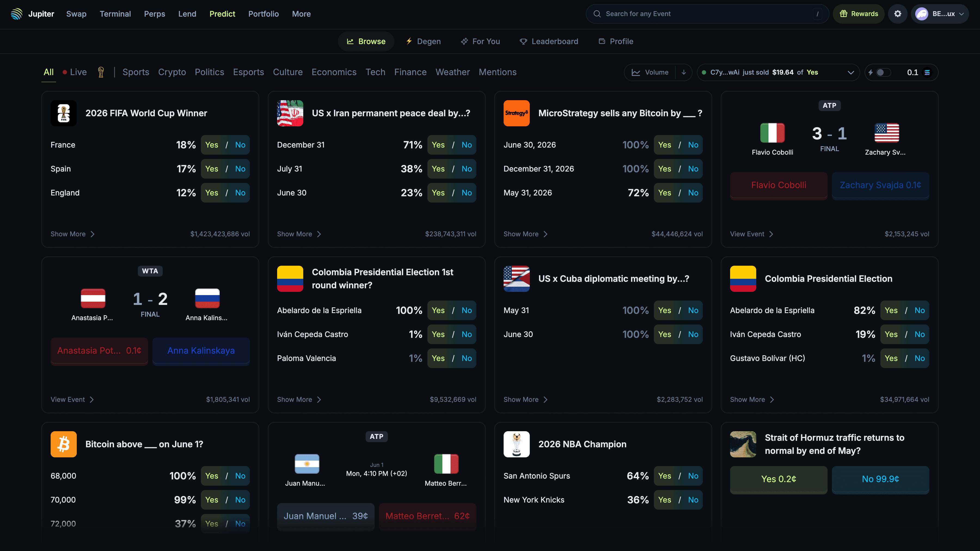
Task: Buy Yes on Bitcoin above 70,000
Action: [212, 500]
